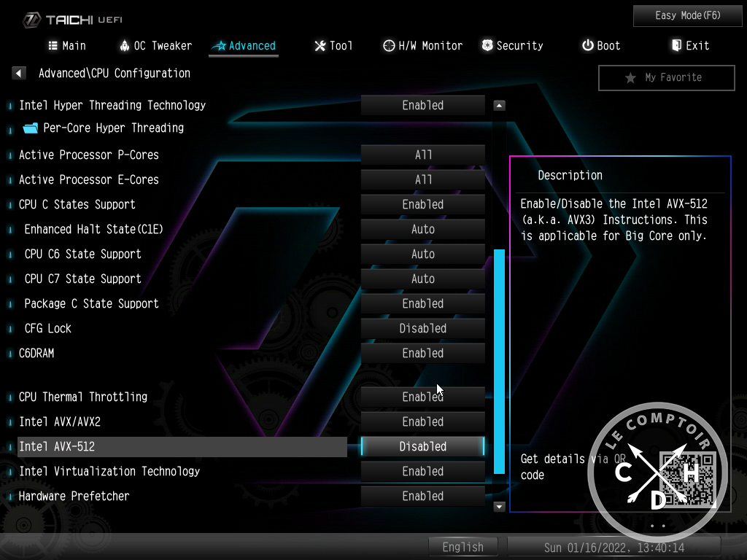Viewport: 747px width, 560px height.
Task: Toggle CFG Lock Disabled value
Action: click(422, 329)
